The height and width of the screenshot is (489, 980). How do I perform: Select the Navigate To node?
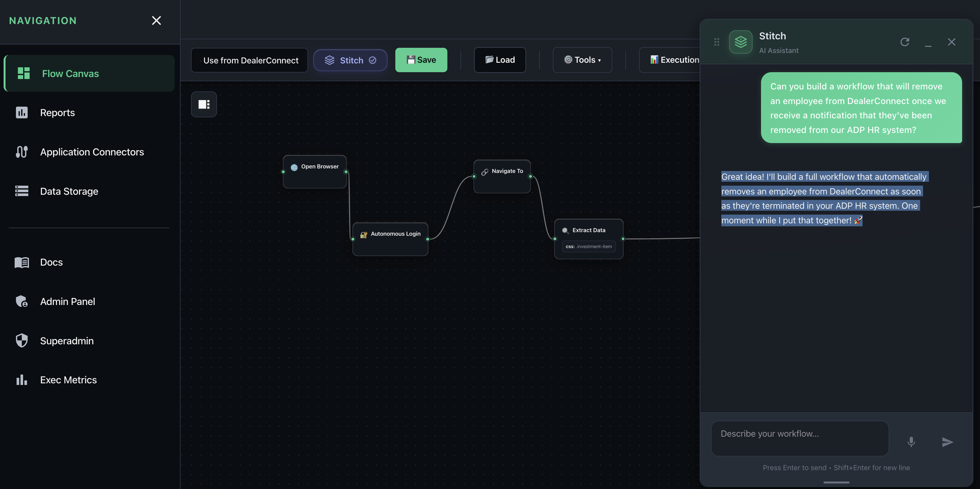click(x=502, y=176)
